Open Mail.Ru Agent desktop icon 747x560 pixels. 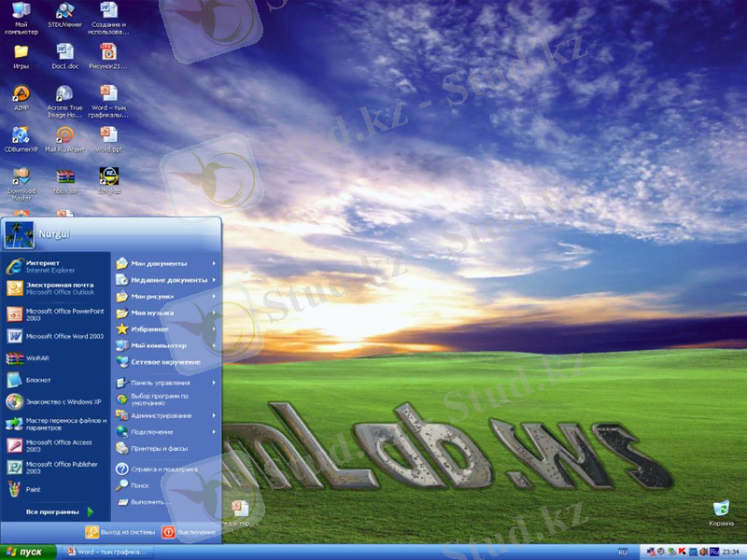(64, 135)
